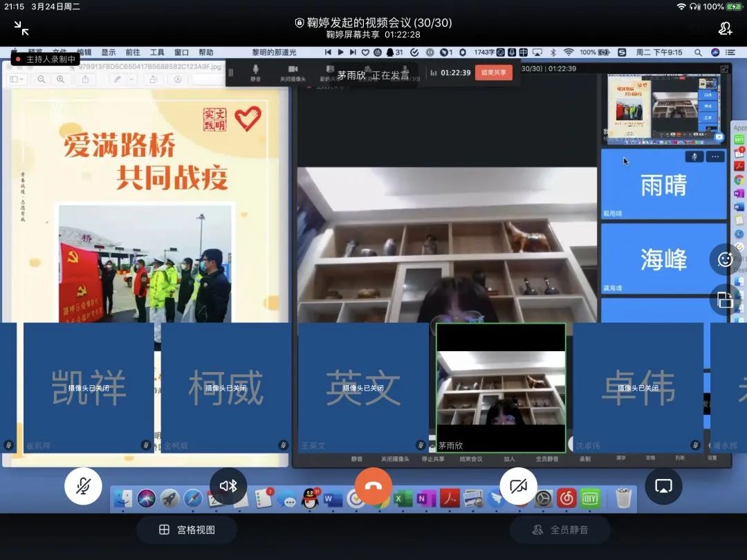747x560 pixels.
Task: Click Preview's rotate icon
Action: tap(154, 79)
